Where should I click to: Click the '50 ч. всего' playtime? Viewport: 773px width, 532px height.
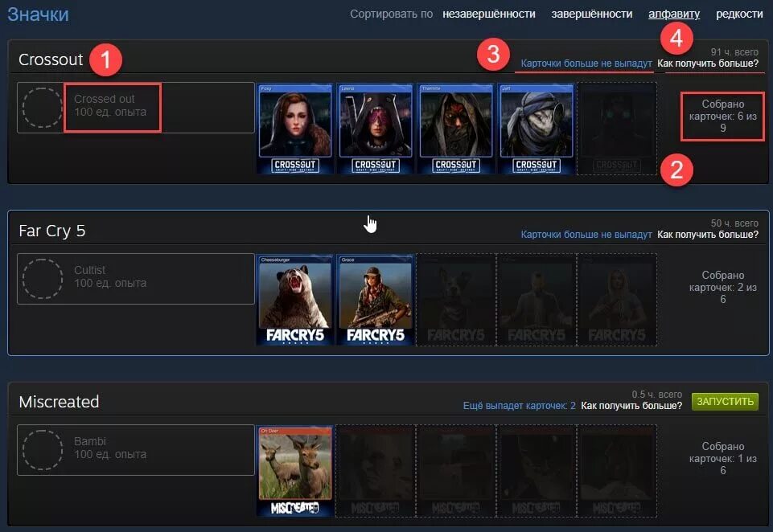(x=734, y=223)
